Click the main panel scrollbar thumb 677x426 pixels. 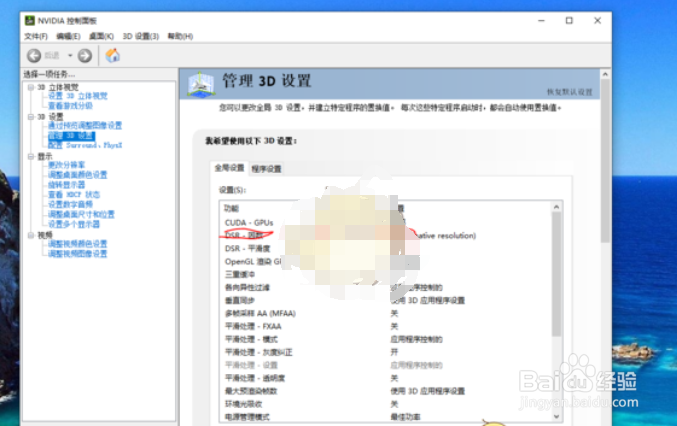tap(605, 161)
